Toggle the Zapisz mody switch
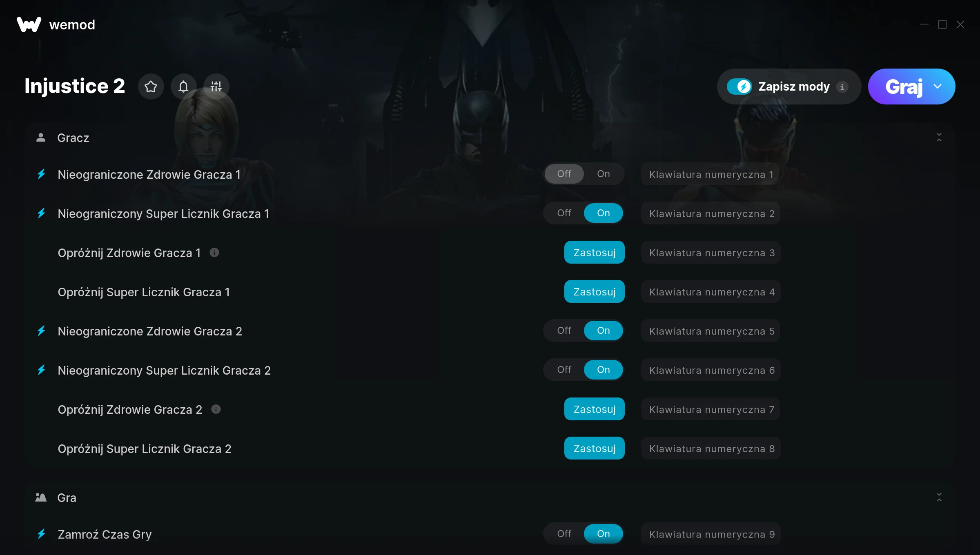Image resolution: width=980 pixels, height=555 pixels. [739, 87]
